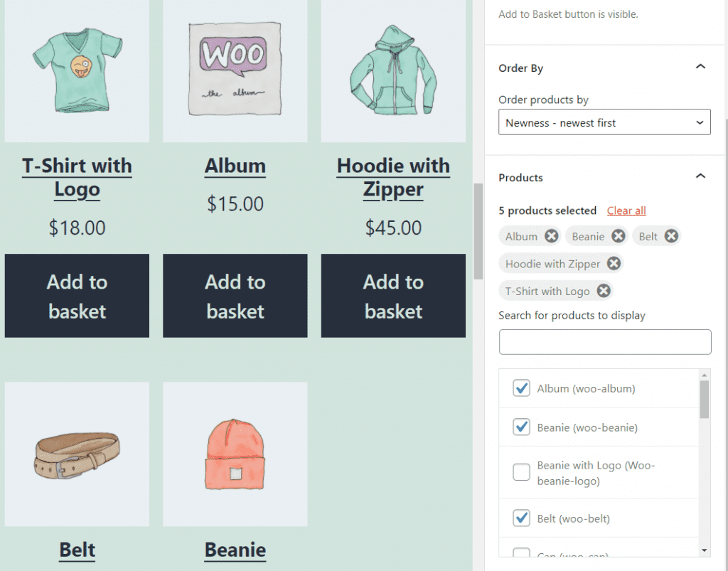
Task: Check the Beanie with Logo checkbox
Action: [521, 471]
